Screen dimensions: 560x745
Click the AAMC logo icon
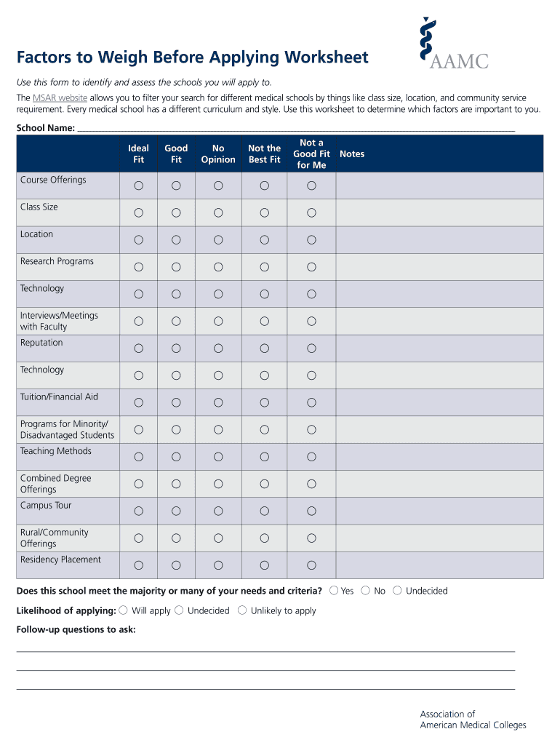tap(454, 44)
